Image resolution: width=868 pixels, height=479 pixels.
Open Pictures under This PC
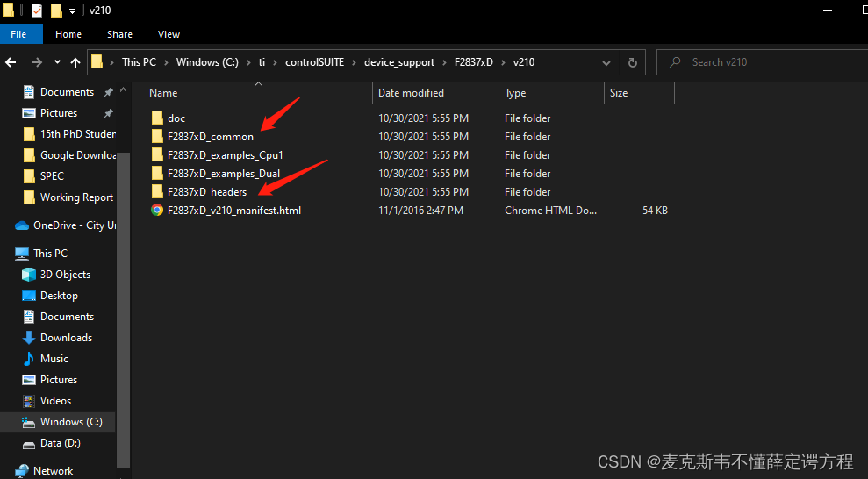(59, 380)
